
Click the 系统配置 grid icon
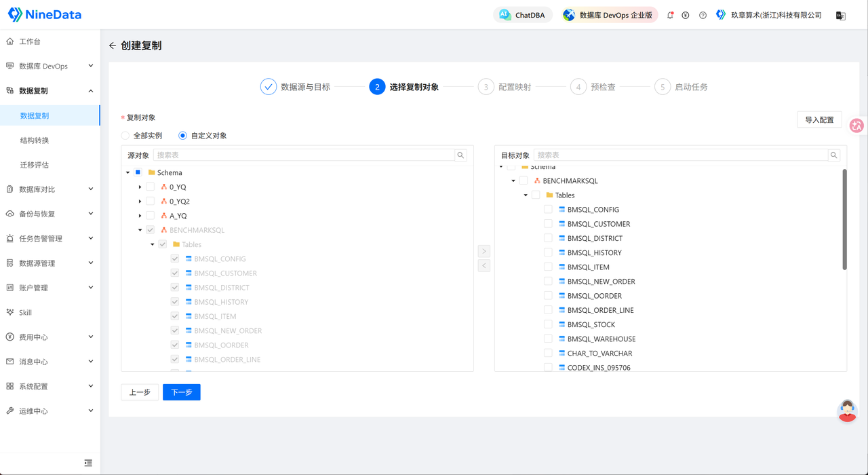click(x=9, y=386)
